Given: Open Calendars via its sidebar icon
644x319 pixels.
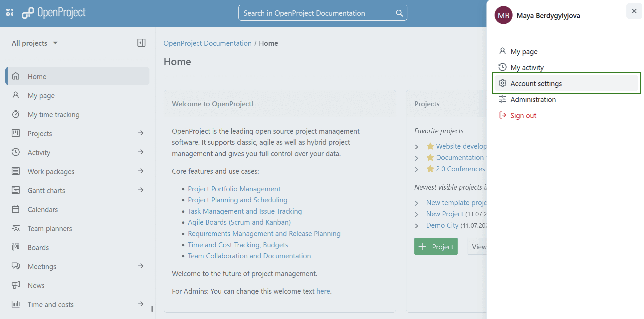Looking at the screenshot, I should (16, 209).
